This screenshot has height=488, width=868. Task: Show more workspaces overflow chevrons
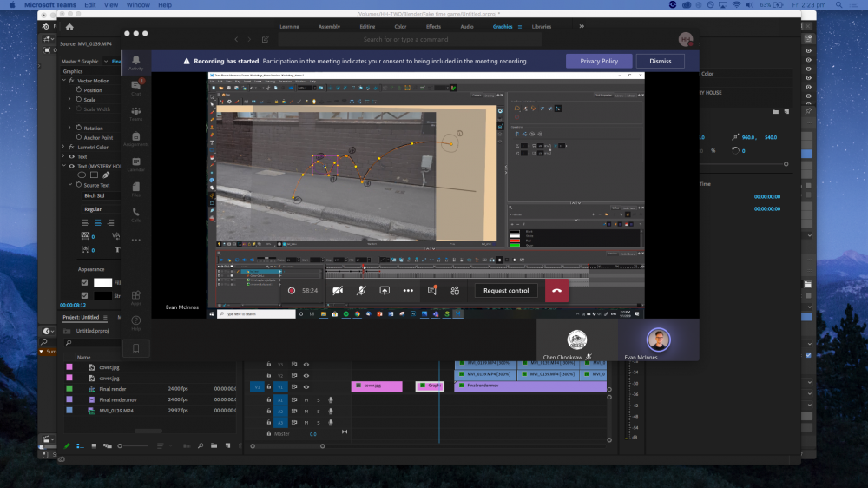click(x=582, y=26)
